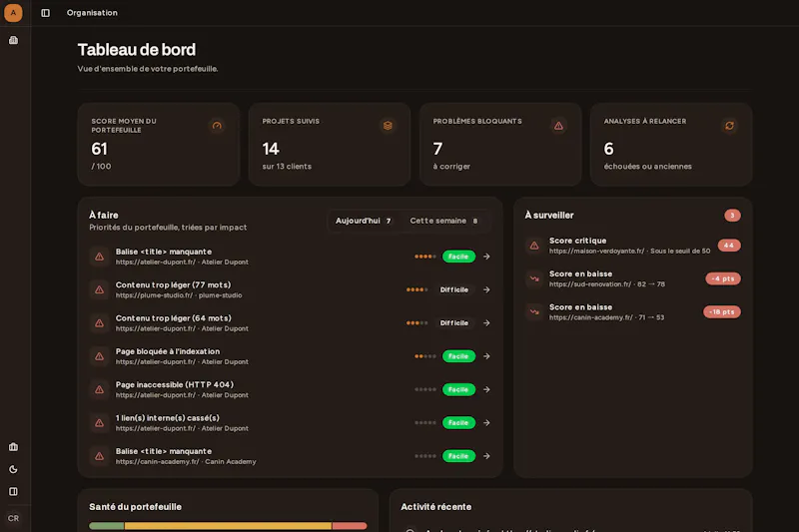The width and height of the screenshot is (799, 532).
Task: Click Facile badge on 1 lien(s) interne(s) cassé(s)
Action: pyautogui.click(x=458, y=422)
